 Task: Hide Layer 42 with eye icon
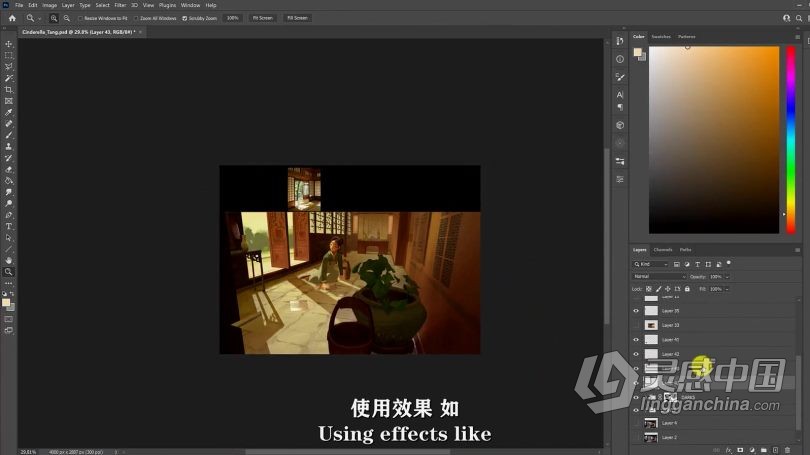pyautogui.click(x=636, y=354)
